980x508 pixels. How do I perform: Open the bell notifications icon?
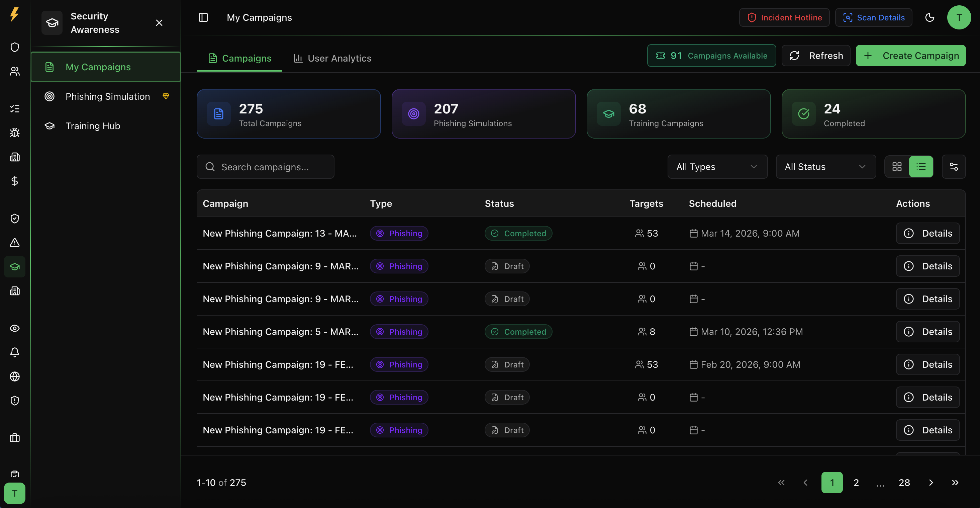click(x=14, y=352)
